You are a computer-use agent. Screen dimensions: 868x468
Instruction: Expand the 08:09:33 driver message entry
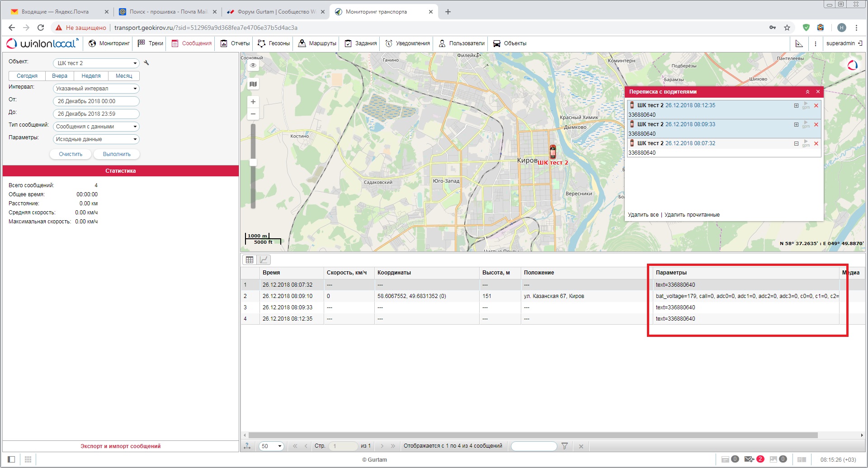[796, 125]
